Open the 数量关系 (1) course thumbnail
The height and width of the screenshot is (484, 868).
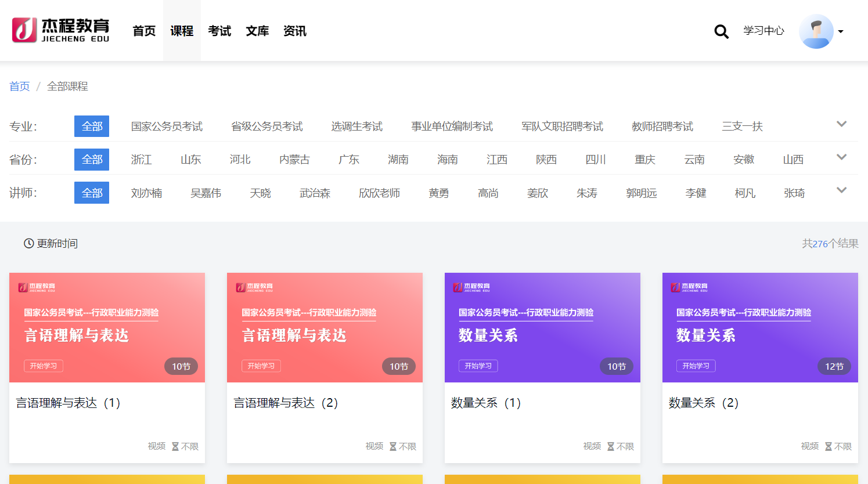(x=542, y=327)
